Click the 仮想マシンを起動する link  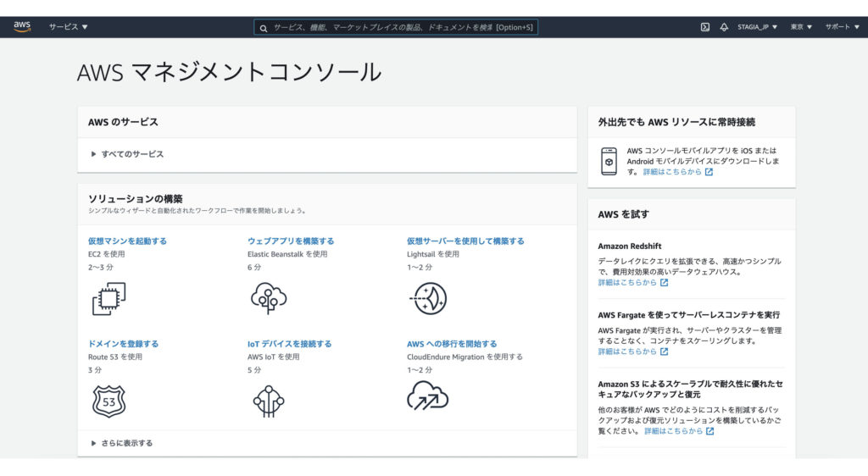click(127, 241)
